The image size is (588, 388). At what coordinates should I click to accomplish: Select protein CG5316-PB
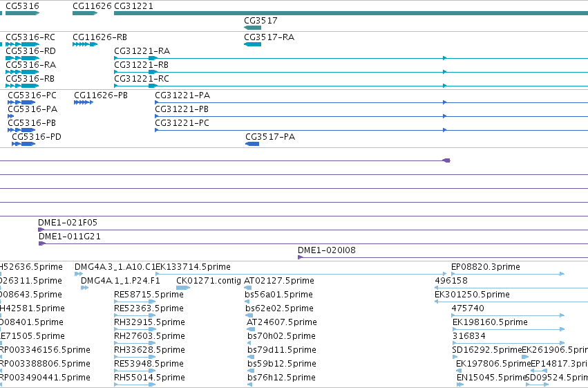click(32, 123)
